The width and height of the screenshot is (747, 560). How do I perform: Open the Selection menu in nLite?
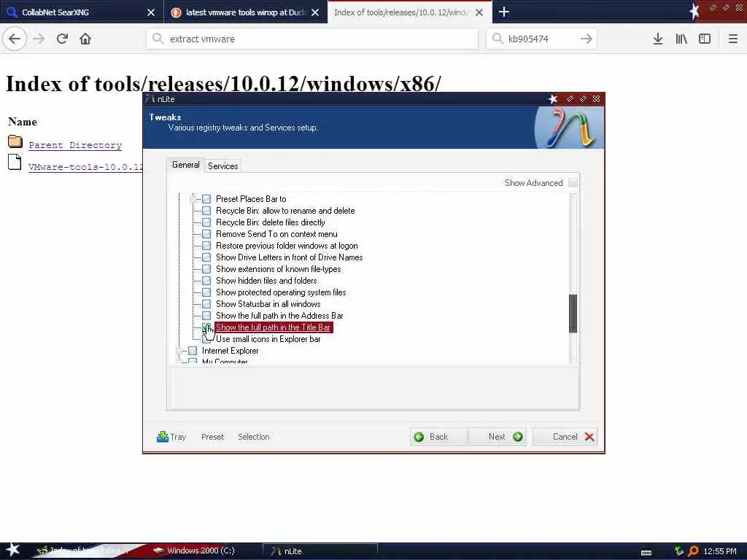[x=253, y=437]
